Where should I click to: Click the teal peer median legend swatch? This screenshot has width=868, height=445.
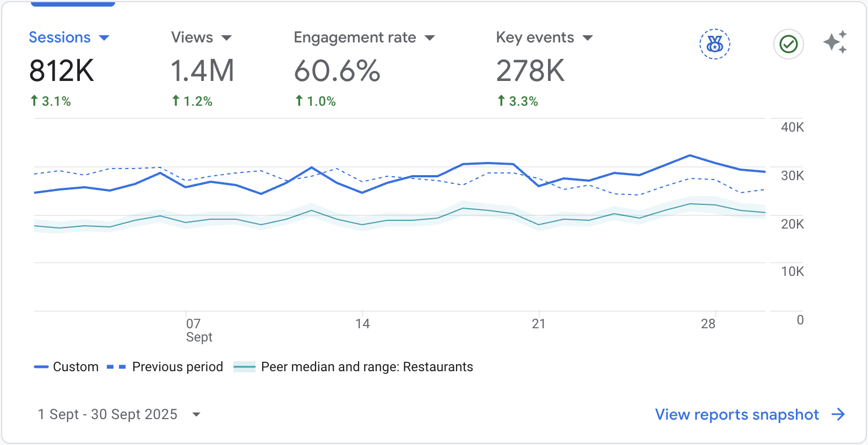point(245,367)
